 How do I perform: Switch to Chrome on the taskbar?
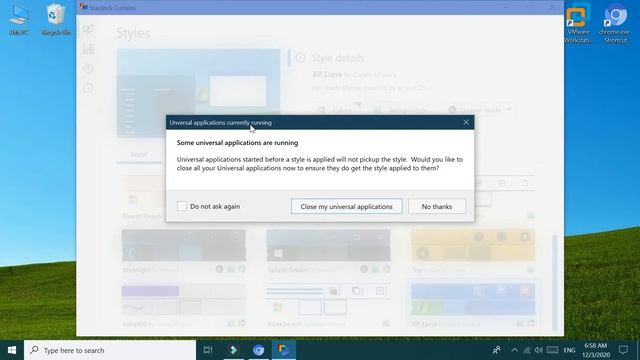pos(258,350)
